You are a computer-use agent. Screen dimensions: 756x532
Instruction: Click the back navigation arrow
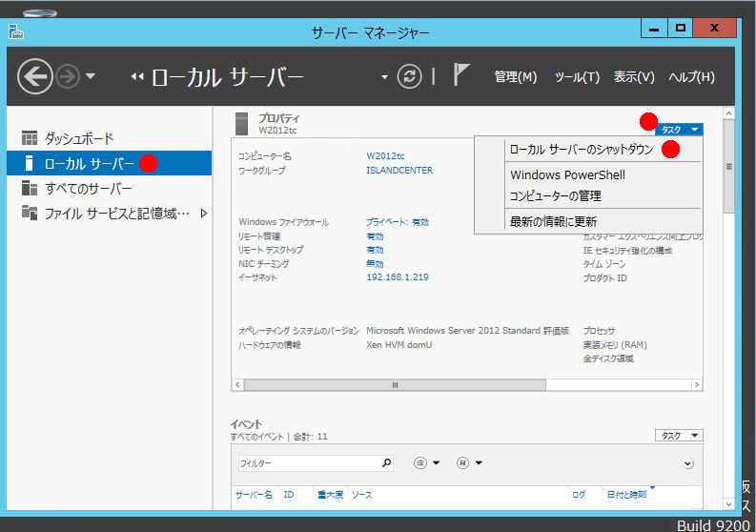[x=35, y=76]
